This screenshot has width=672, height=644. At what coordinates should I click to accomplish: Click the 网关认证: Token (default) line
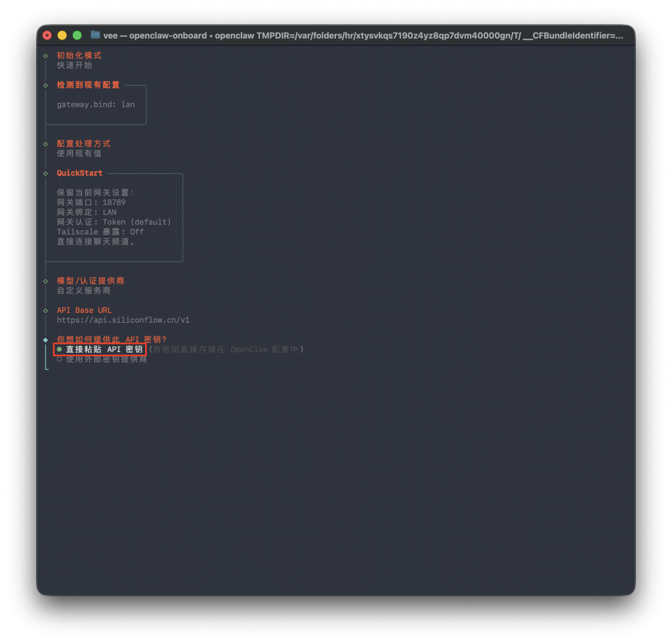(114, 222)
